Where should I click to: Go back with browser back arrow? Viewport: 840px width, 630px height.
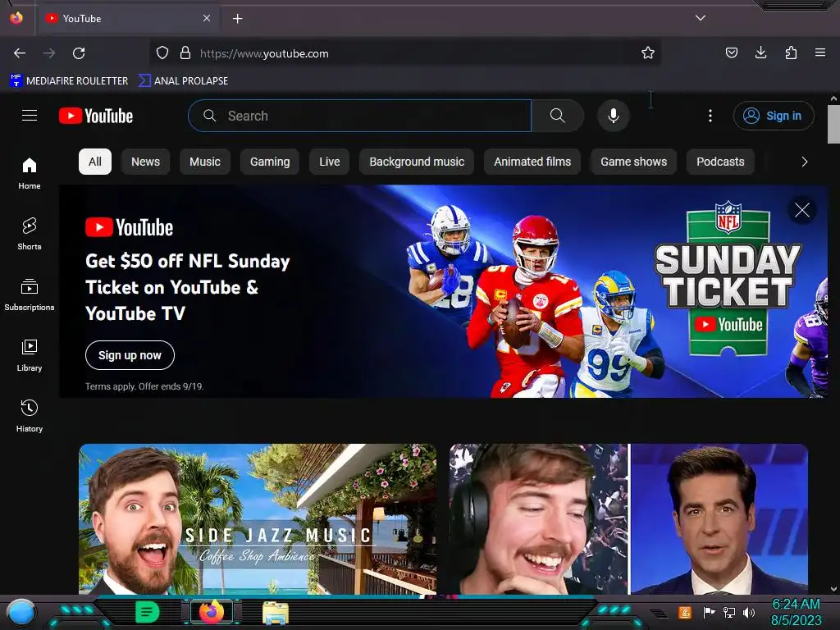coord(20,53)
